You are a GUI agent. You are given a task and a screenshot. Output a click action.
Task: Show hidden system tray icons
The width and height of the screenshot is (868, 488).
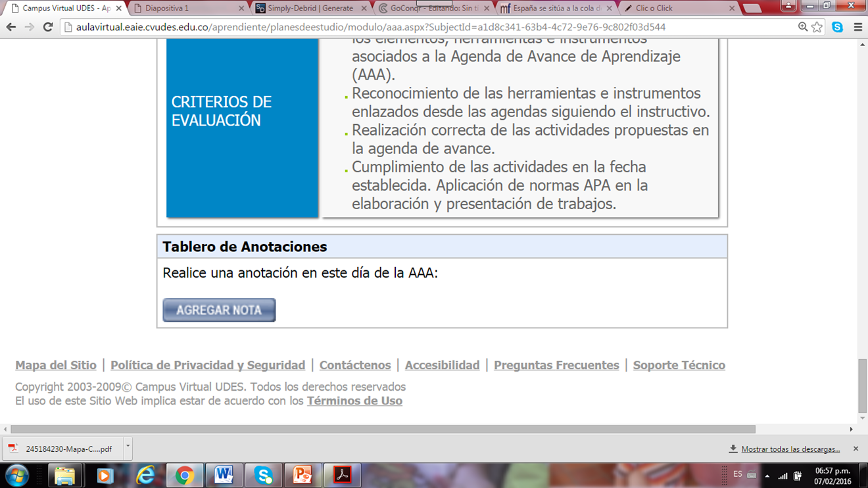click(x=767, y=476)
